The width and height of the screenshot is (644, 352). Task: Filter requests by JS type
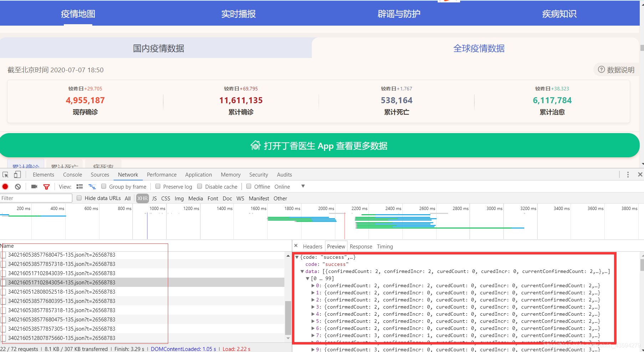(x=154, y=198)
